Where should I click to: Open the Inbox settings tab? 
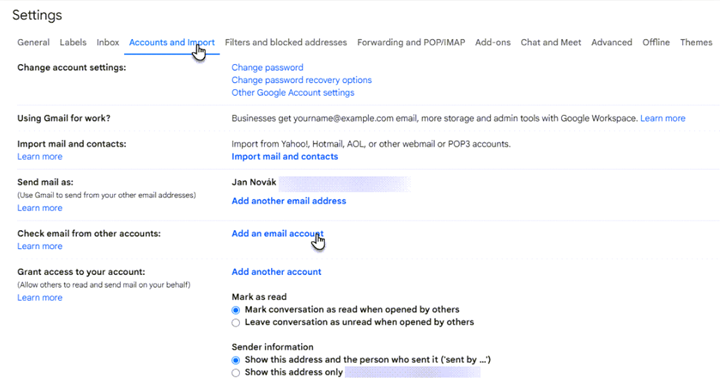point(108,42)
